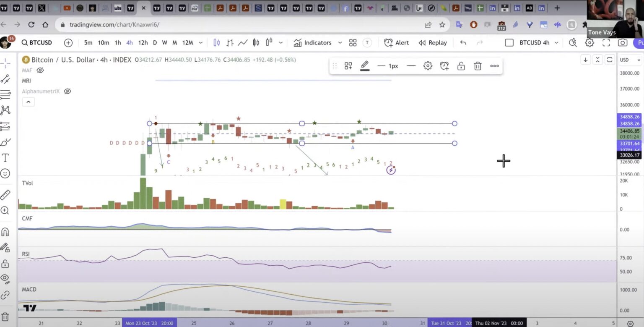Click the trash icon in floating drawing toolbar
Viewport: 644px width, 327px height.
click(478, 66)
